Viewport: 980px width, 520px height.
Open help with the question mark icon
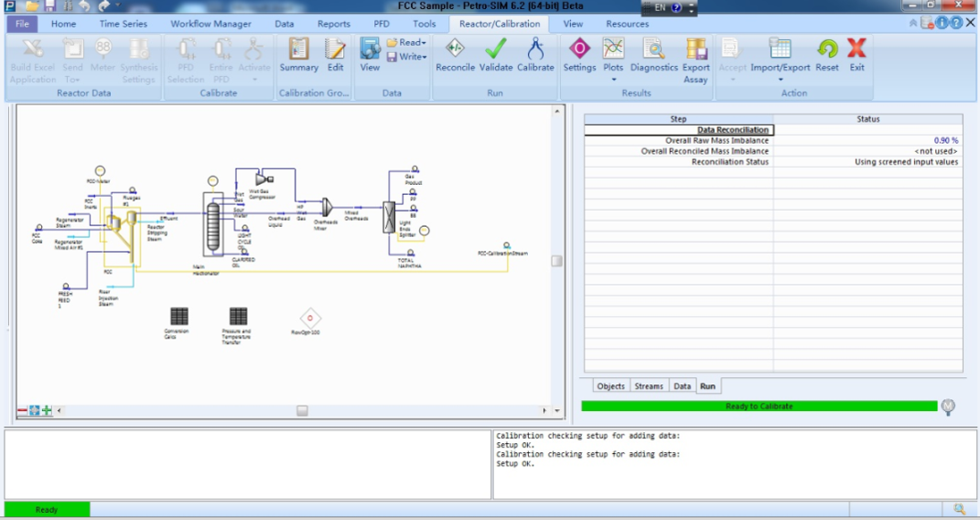pos(956,23)
